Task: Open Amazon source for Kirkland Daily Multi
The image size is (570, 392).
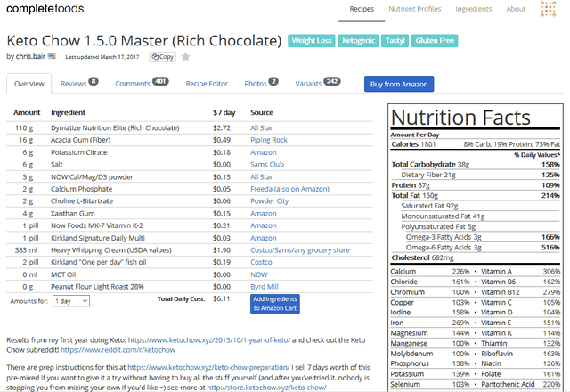Action: pos(264,238)
